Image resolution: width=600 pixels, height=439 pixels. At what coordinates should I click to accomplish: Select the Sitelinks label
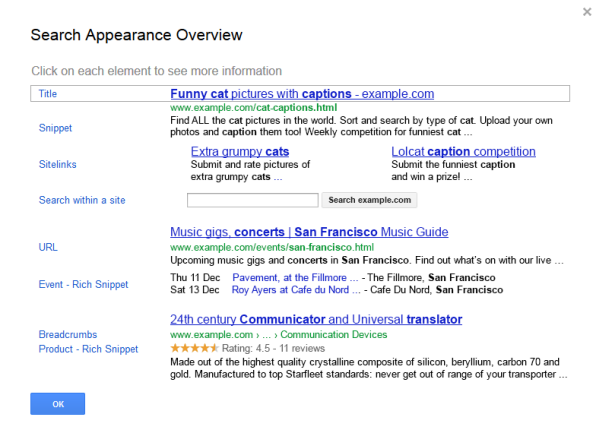pos(57,165)
